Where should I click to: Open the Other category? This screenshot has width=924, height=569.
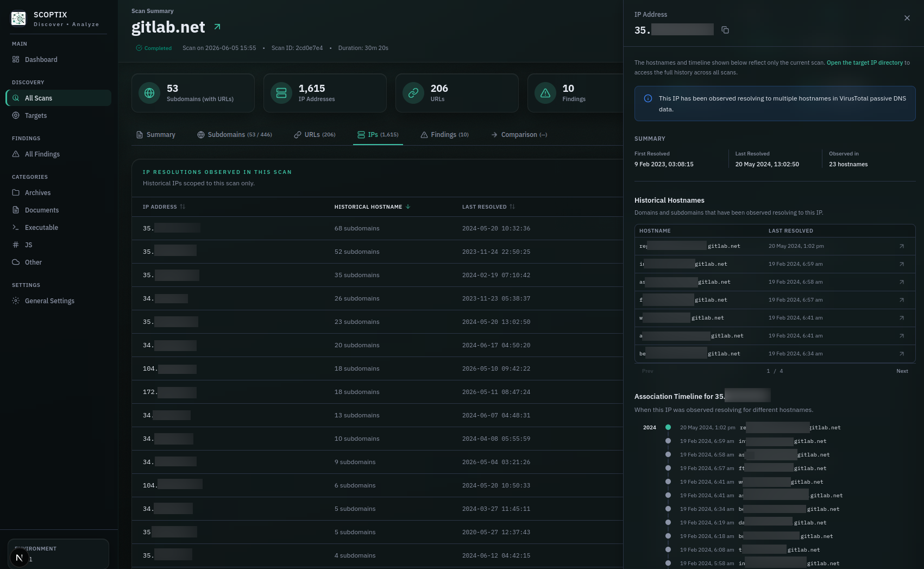coord(59,262)
